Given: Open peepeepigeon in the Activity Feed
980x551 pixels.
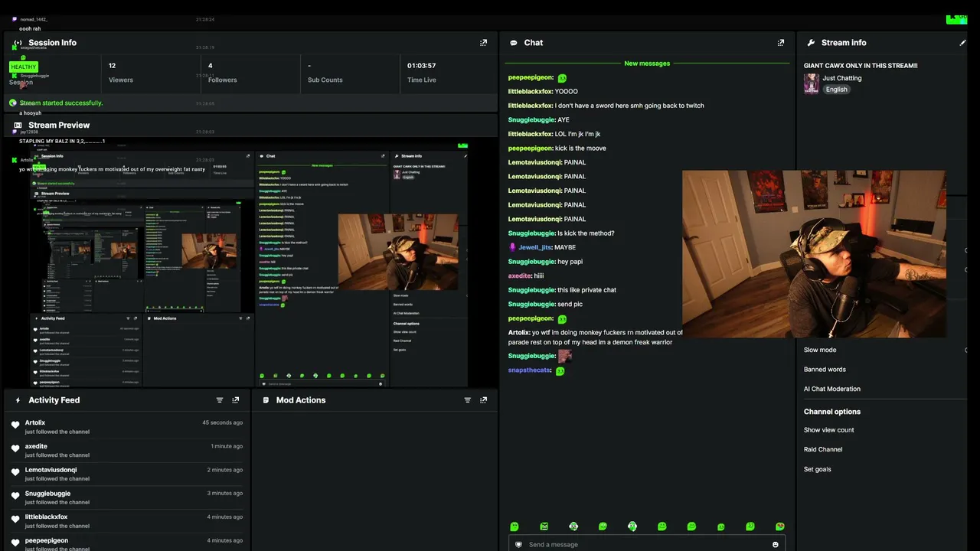Looking at the screenshot, I should [x=47, y=540].
